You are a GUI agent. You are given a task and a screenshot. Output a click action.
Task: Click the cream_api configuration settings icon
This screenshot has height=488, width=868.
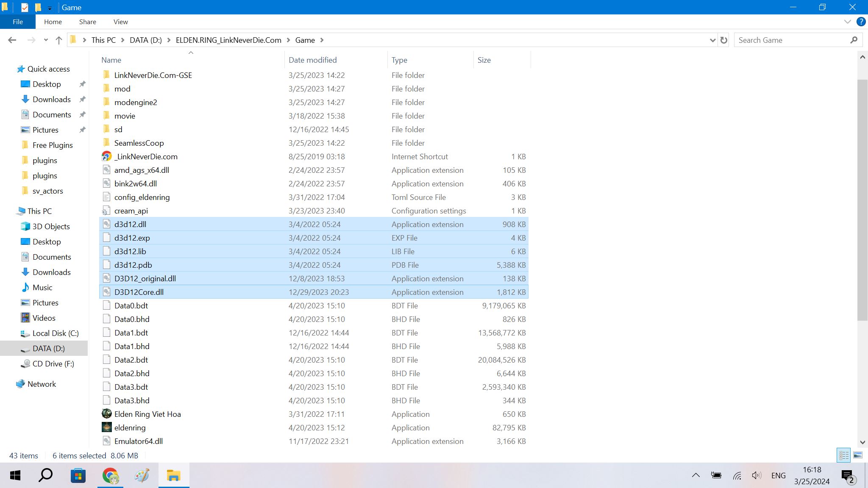coord(106,211)
